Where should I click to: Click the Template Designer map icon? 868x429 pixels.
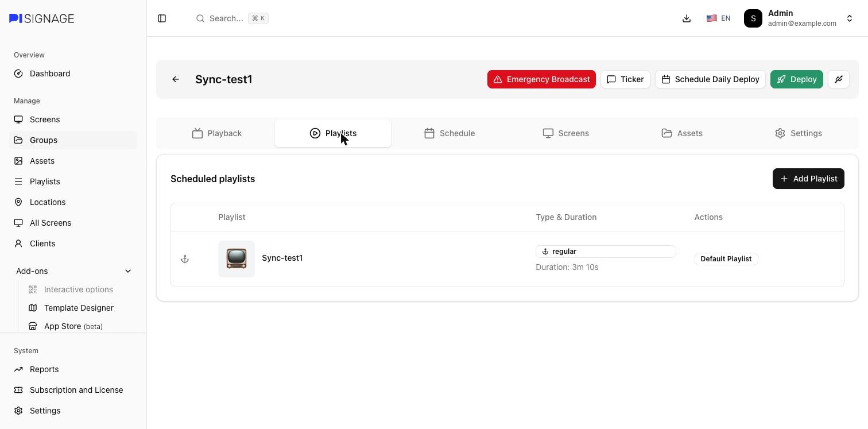[33, 308]
